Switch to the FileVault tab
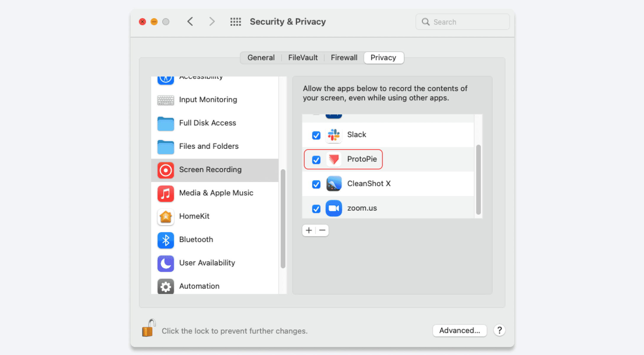This screenshot has height=355, width=644. 303,57
